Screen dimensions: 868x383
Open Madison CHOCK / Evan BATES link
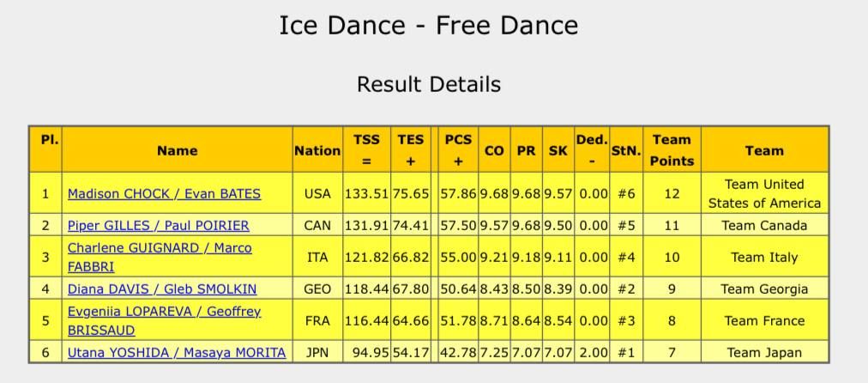click(x=164, y=194)
